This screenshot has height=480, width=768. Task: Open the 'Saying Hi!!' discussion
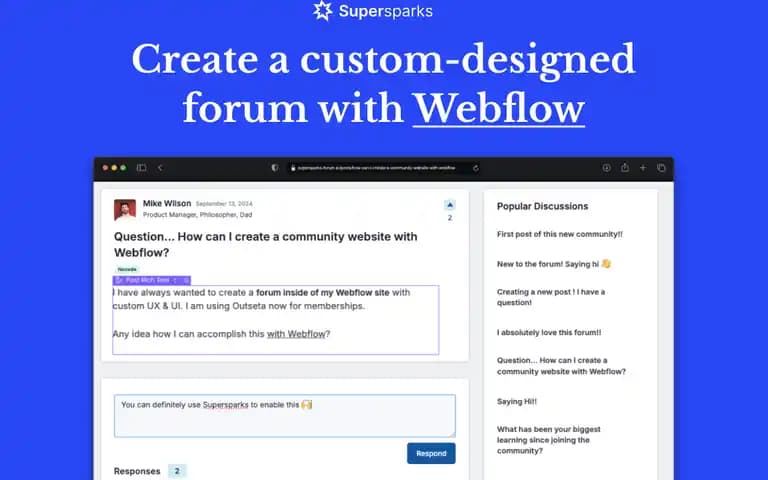517,402
